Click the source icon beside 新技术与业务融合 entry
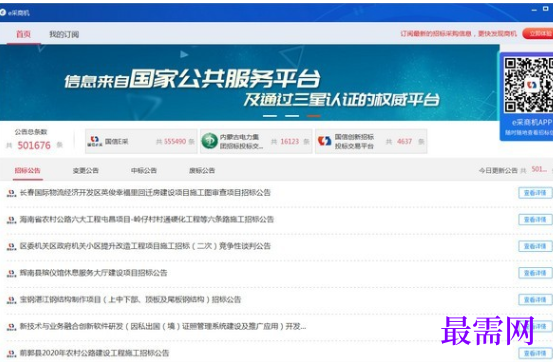The height and width of the screenshot is (362, 553). coord(11,327)
